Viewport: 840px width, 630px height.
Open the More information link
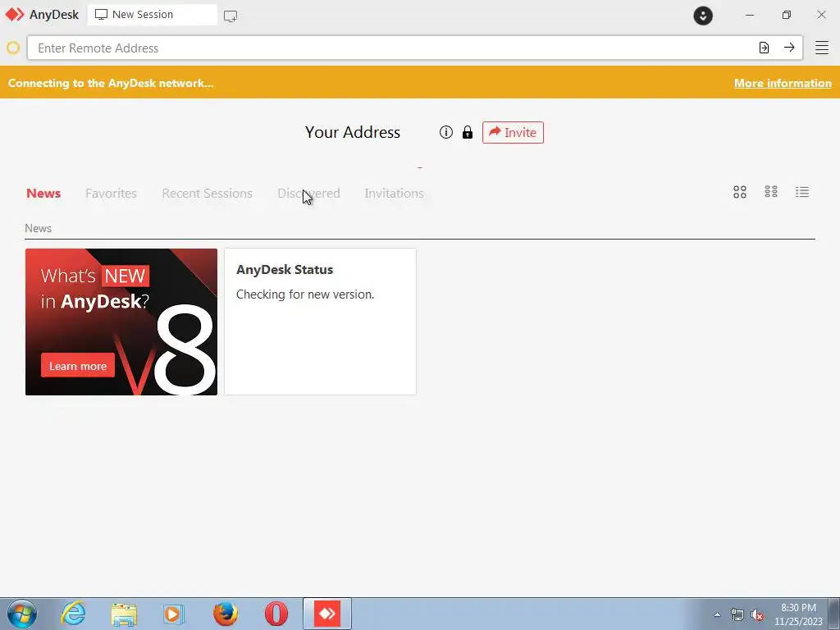point(783,83)
